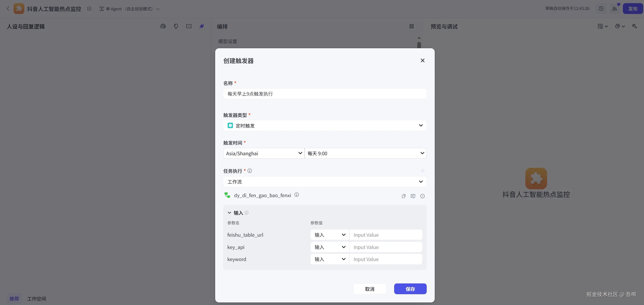Edit the bot name pencil icon
The height and width of the screenshot is (305, 644).
[89, 9]
